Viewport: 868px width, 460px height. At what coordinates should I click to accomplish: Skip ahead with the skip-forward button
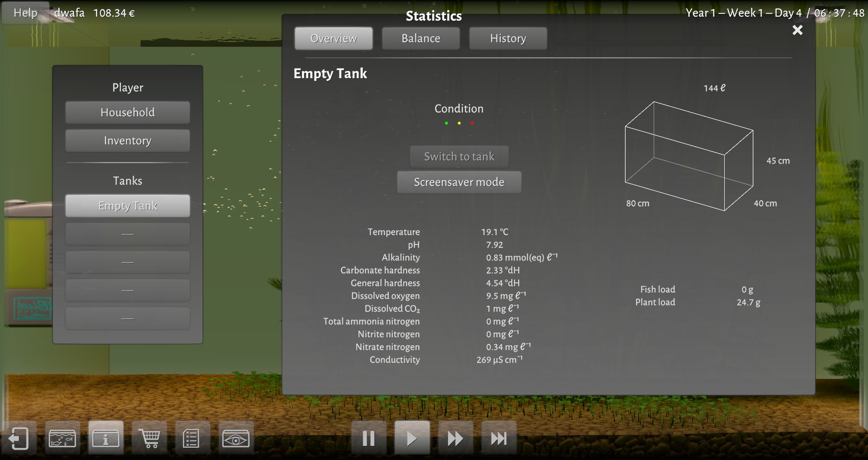click(x=499, y=438)
